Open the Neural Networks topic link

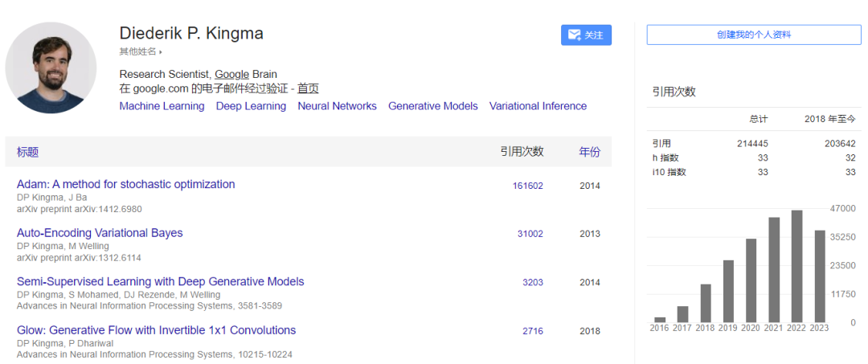337,106
